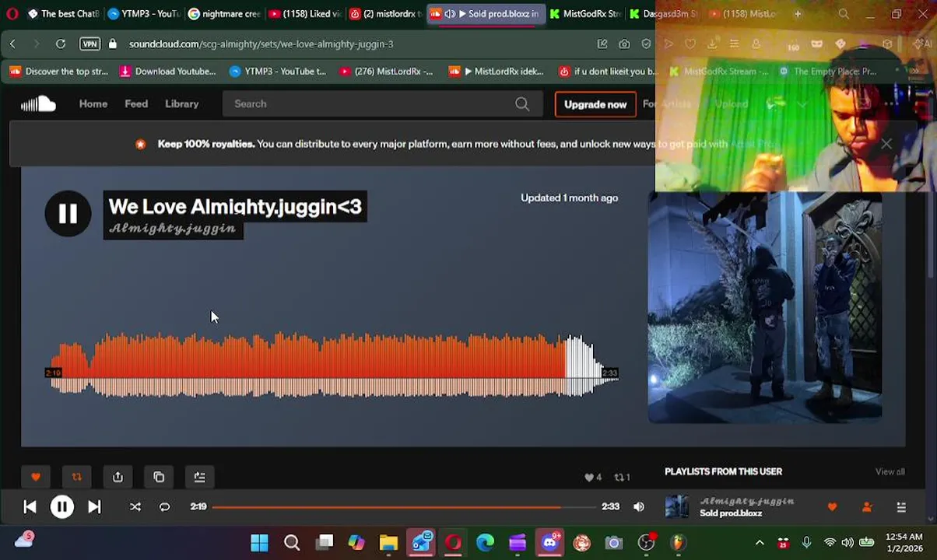Open Discord from the taskbar
Viewport: 937px width, 560px height.
click(550, 542)
